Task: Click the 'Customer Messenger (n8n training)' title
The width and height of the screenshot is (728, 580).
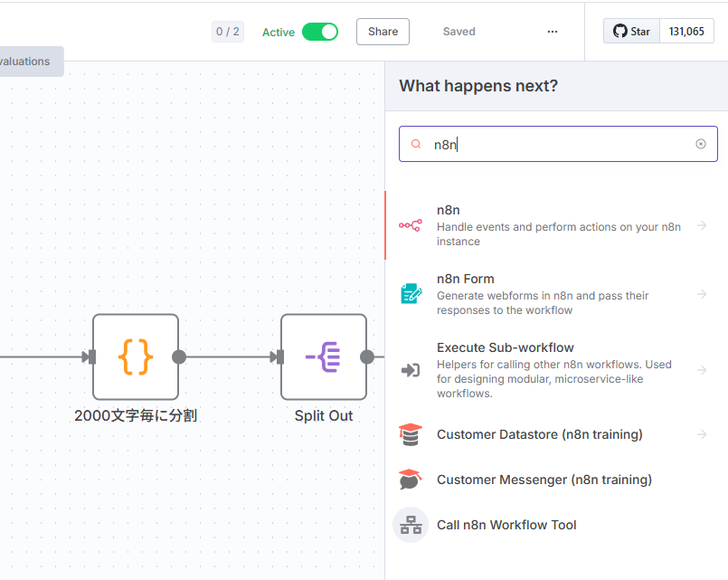Action: (544, 480)
